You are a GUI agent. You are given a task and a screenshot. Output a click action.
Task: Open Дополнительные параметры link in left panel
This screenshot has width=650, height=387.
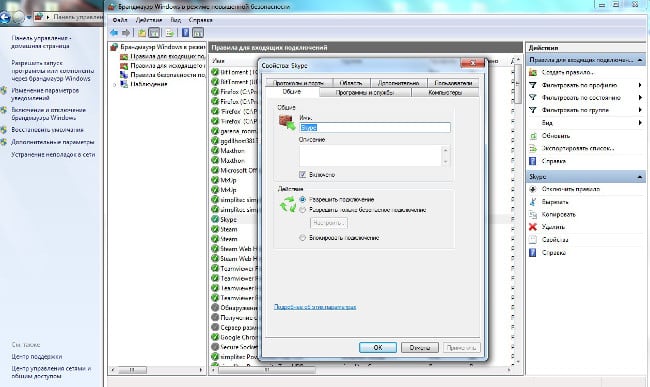pos(53,142)
